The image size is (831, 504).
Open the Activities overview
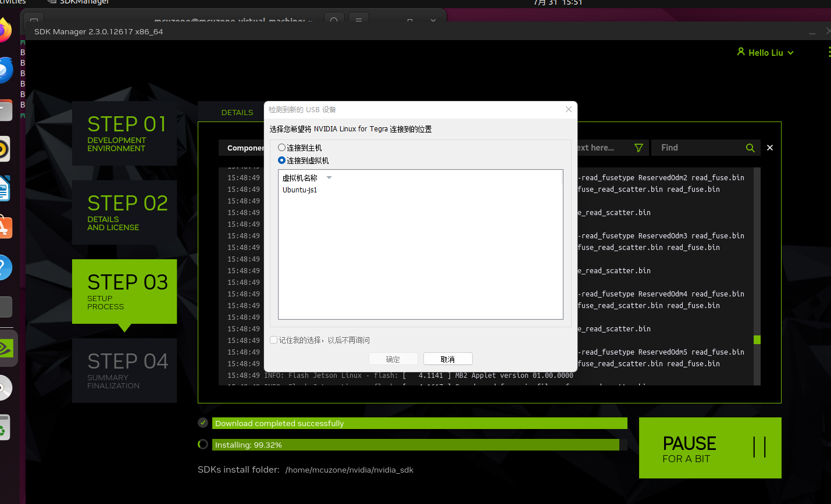click(13, 2)
